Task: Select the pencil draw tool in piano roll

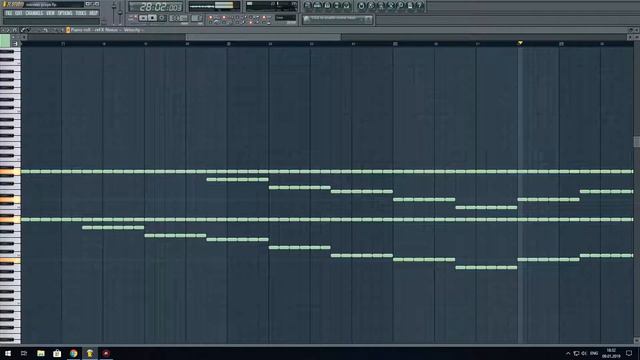Action: [23, 30]
